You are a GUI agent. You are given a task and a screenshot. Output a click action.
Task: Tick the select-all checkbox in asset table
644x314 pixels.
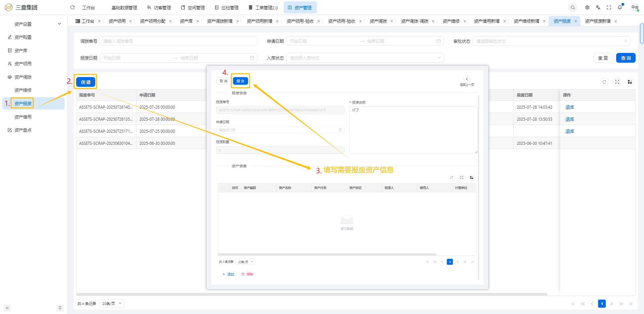(222, 188)
